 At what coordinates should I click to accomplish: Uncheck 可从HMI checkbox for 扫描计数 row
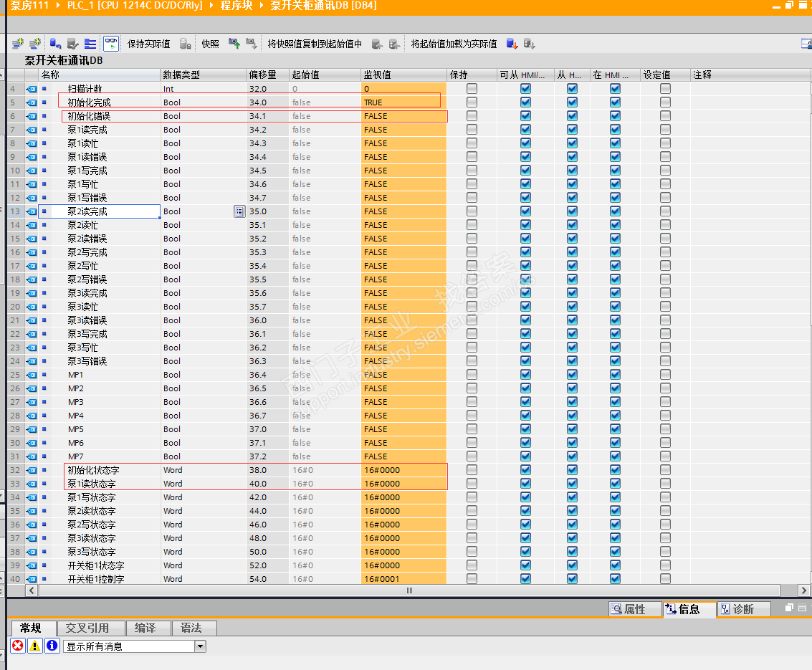point(525,89)
